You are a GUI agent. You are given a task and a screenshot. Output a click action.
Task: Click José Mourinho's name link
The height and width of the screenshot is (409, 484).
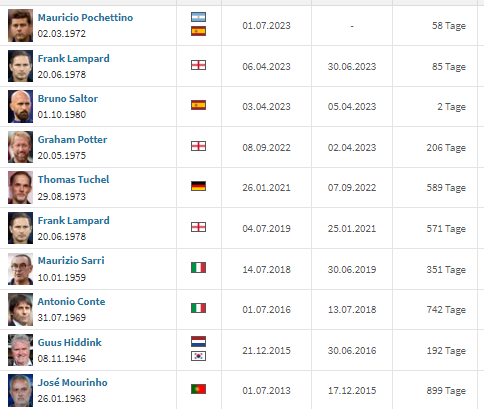73,382
